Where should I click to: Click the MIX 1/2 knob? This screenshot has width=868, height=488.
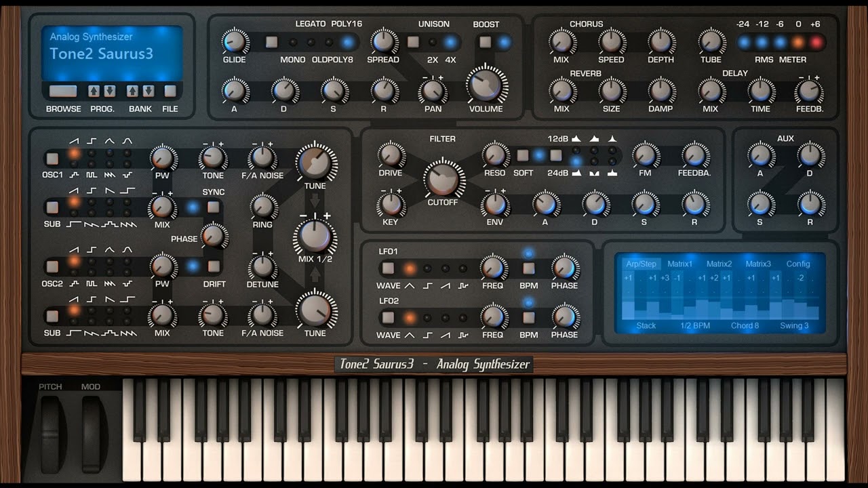(x=315, y=237)
